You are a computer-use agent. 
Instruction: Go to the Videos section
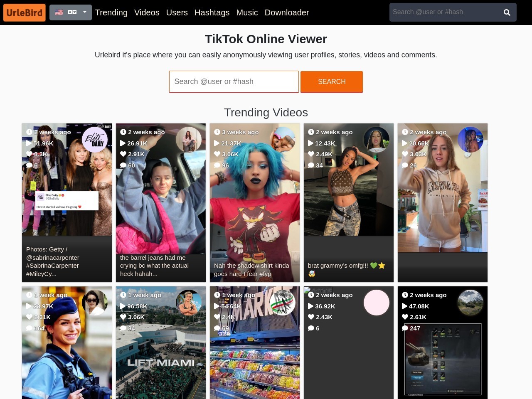click(x=147, y=12)
